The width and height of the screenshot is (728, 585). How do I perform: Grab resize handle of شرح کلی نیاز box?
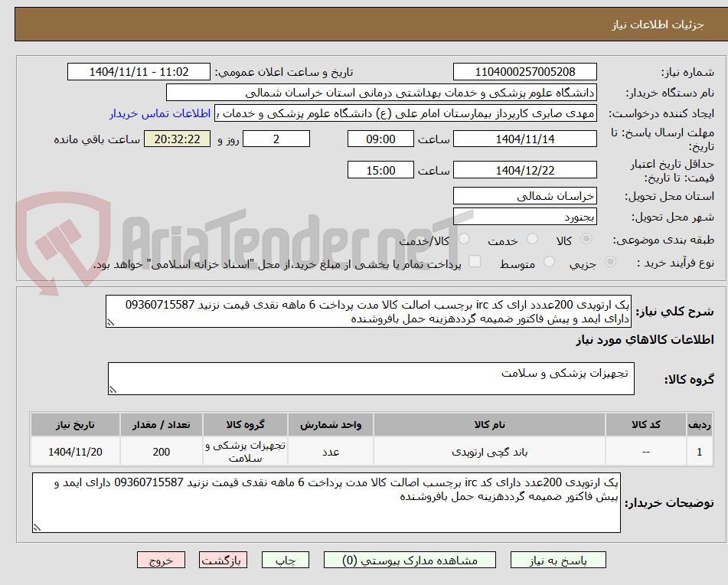point(110,322)
